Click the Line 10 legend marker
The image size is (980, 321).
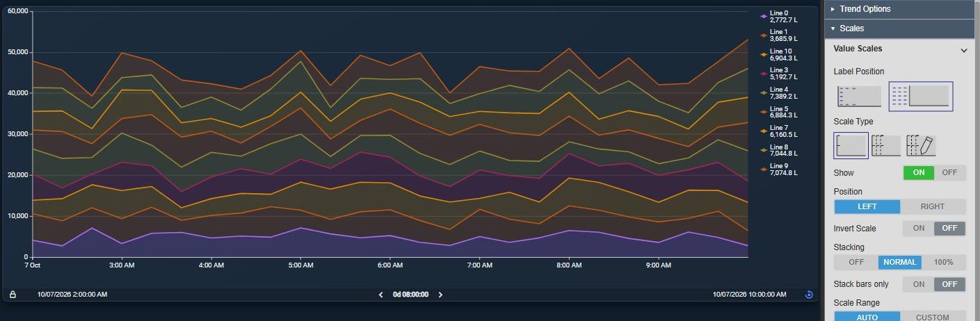click(x=764, y=54)
